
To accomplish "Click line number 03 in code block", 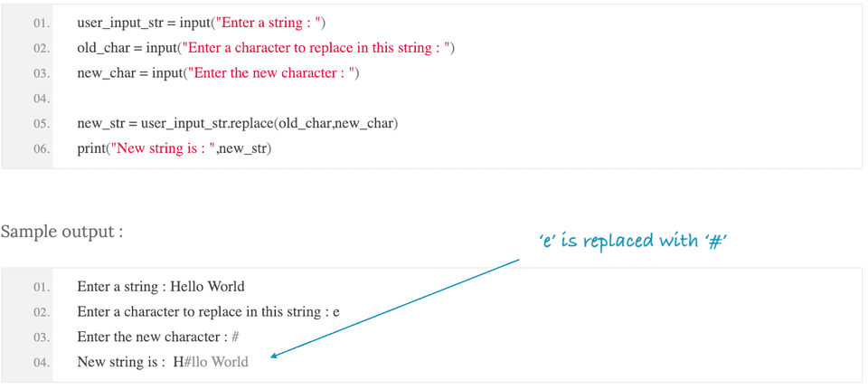I will point(41,73).
